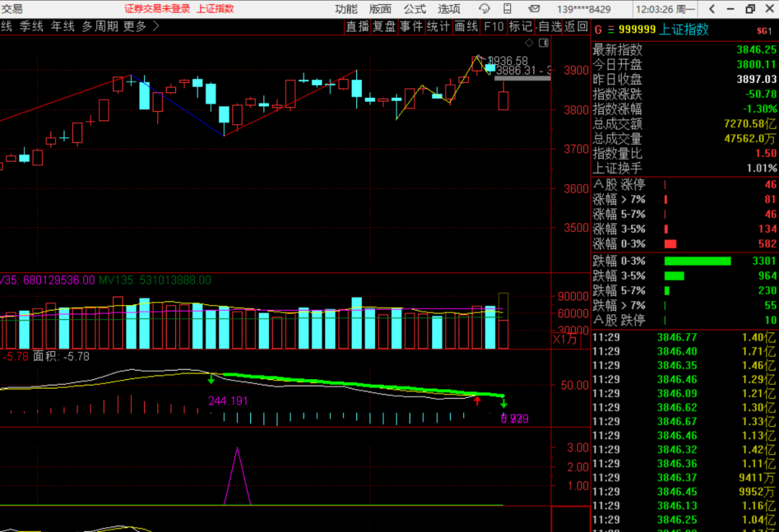Viewport: 779px width, 532px height.
Task: Click the green bar for 跌幅 0-3%
Action: click(697, 261)
